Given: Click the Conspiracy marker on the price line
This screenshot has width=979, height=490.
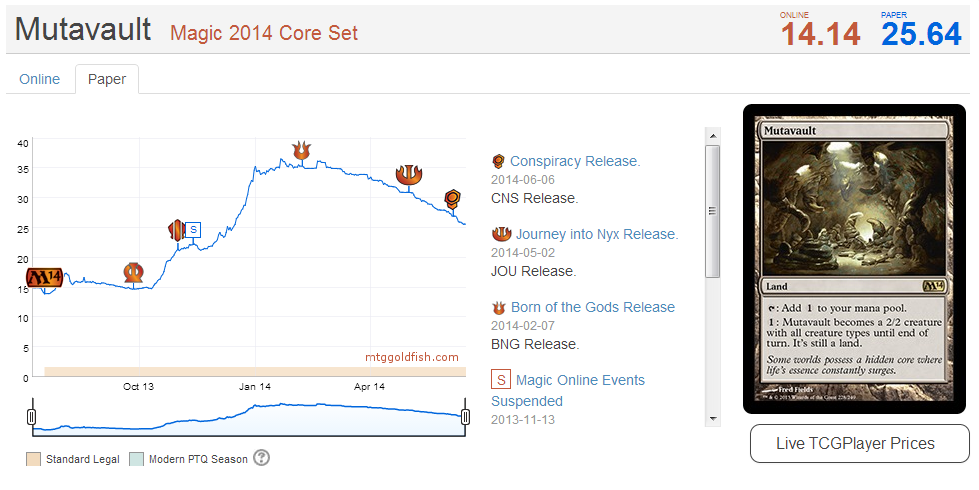Looking at the screenshot, I should 452,197.
